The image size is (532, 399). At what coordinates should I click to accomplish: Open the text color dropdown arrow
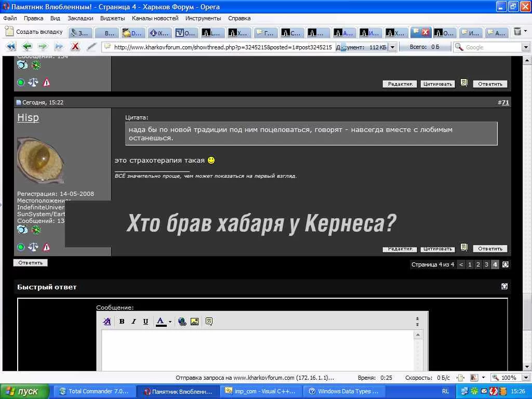[170, 322]
